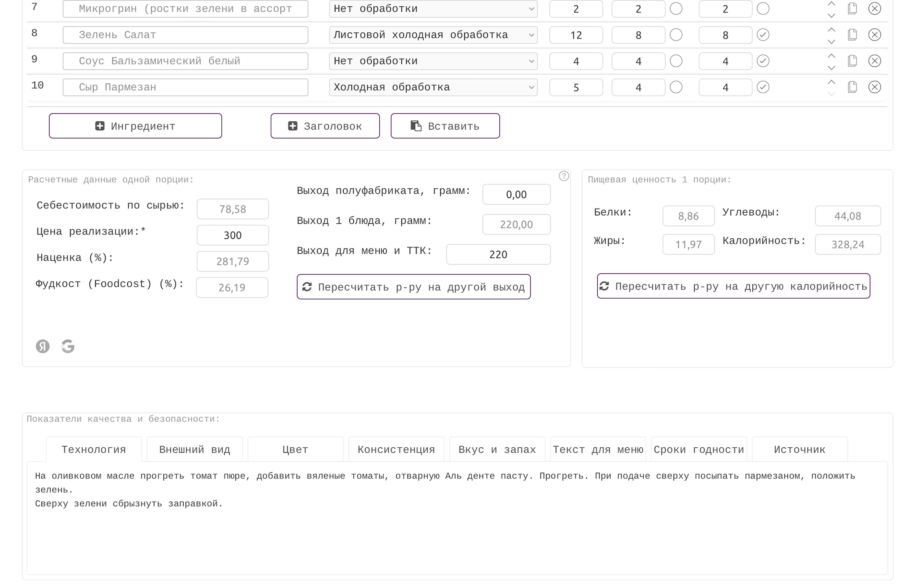Open Листовой холодная обработка dropdown
Screen dimensions: 914x588
point(433,35)
